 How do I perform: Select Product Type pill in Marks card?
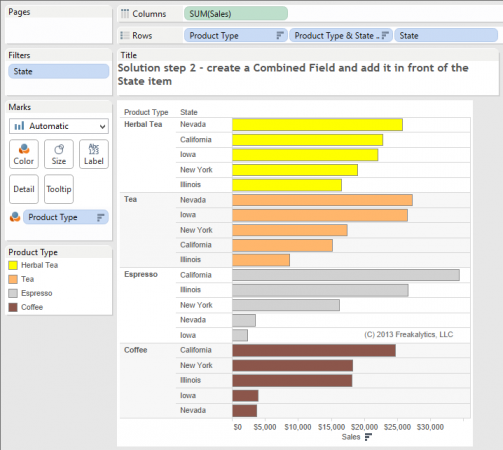coord(66,217)
